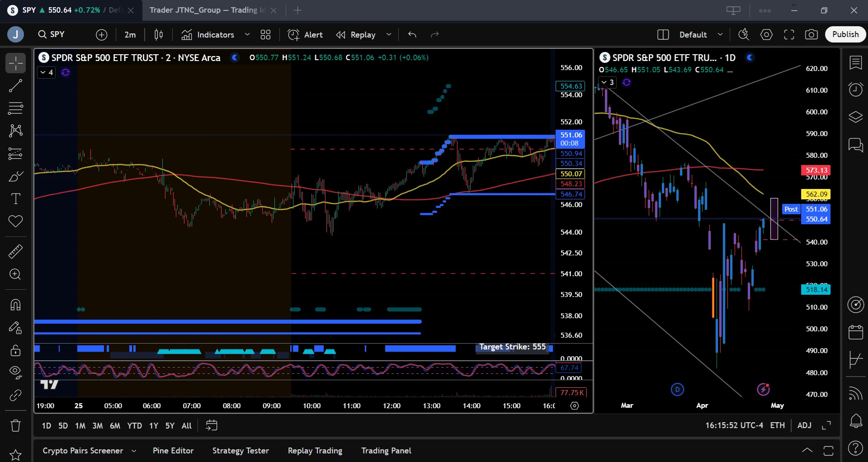Take a chart snapshot with camera icon
The height and width of the screenshot is (462, 868).
click(811, 35)
